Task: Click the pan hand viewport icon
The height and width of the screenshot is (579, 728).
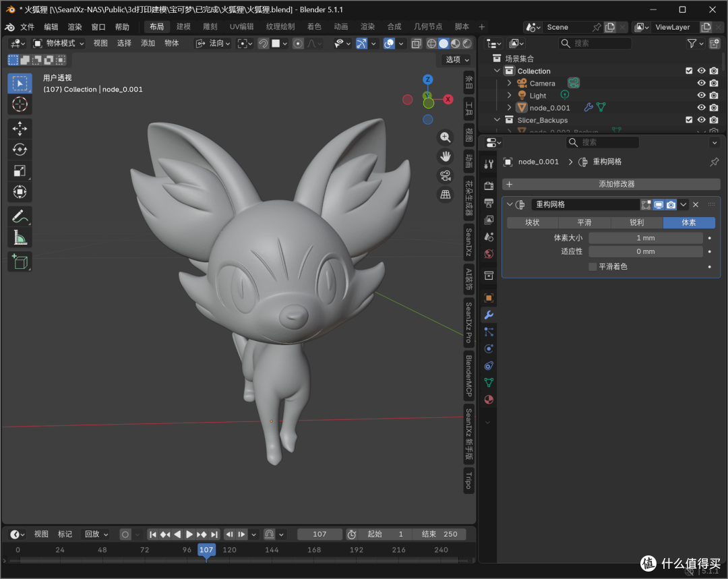Action: (446, 156)
